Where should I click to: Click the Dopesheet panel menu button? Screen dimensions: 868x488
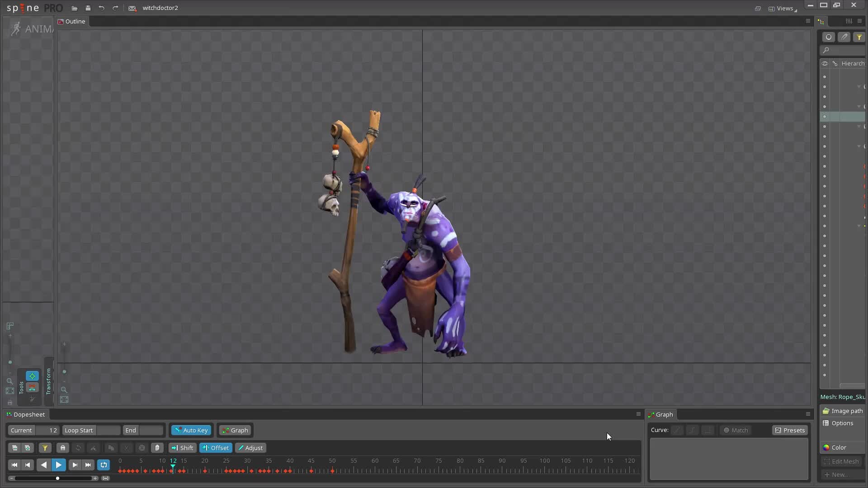pyautogui.click(x=637, y=414)
